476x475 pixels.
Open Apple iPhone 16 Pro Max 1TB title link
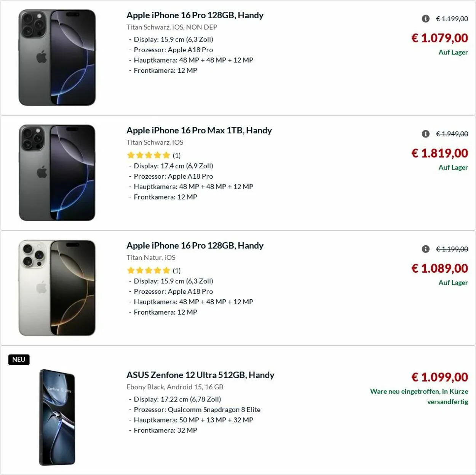click(x=199, y=130)
